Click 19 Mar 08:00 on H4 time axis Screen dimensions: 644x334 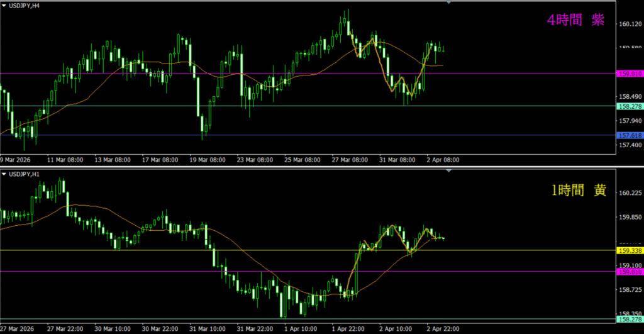207,160
